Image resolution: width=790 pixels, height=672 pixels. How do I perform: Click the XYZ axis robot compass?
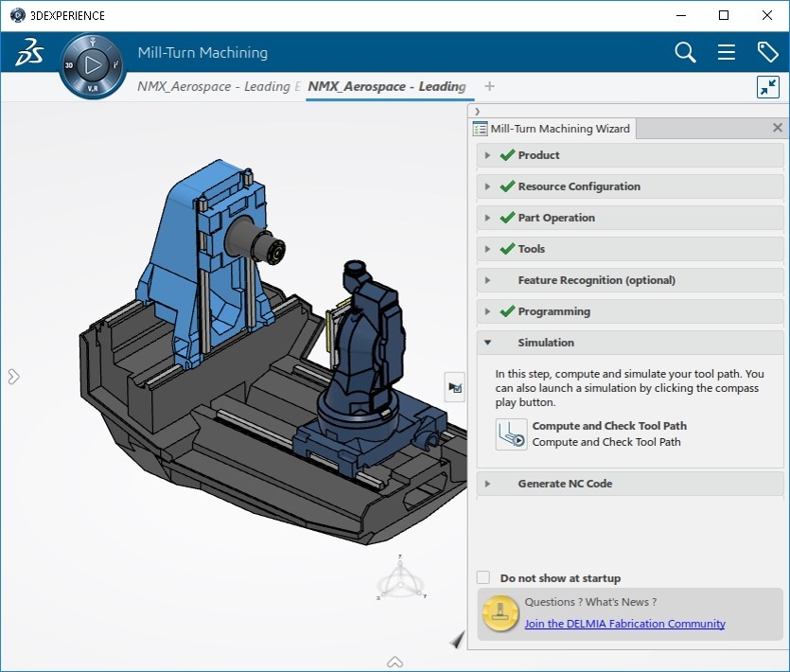pyautogui.click(x=401, y=577)
